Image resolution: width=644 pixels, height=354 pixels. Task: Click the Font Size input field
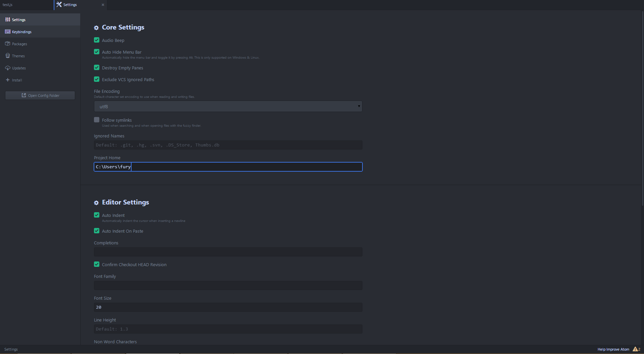228,307
